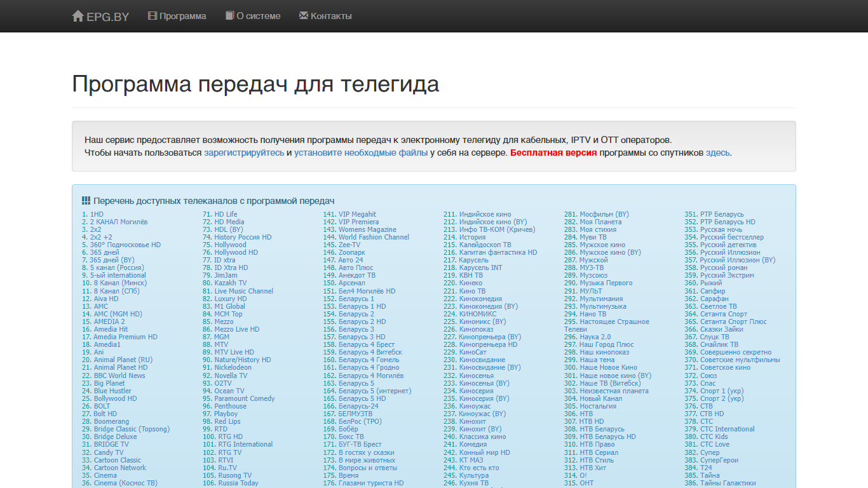The image size is (868, 488).
Task: Select channel Кинопремьера HD
Action: click(x=488, y=344)
